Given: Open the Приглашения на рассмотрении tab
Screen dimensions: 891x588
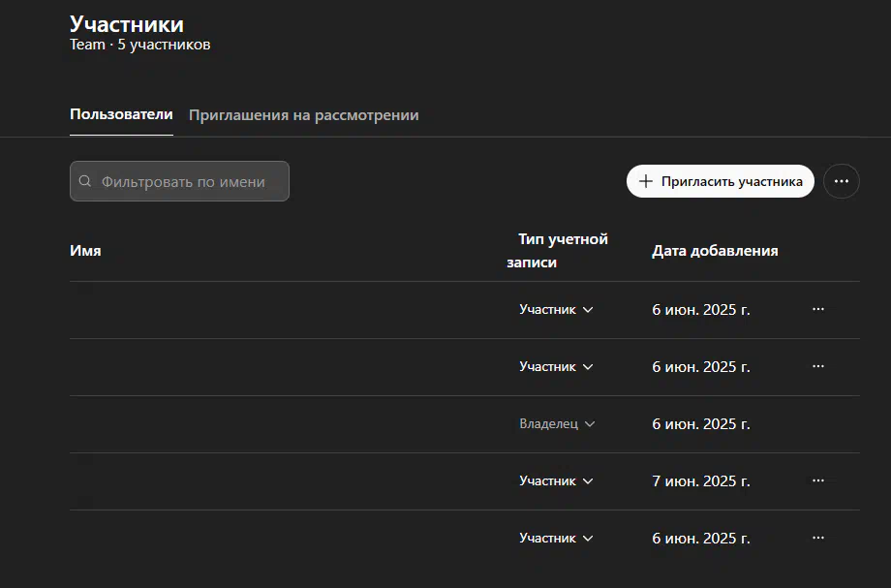Looking at the screenshot, I should [x=303, y=114].
